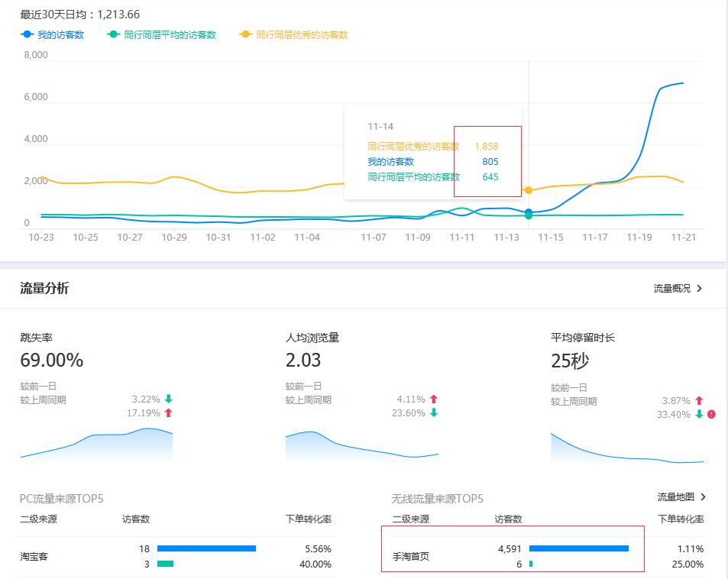The height and width of the screenshot is (579, 728).
Task: Click the green down arrow next to 3.22%
Action: pos(169,398)
